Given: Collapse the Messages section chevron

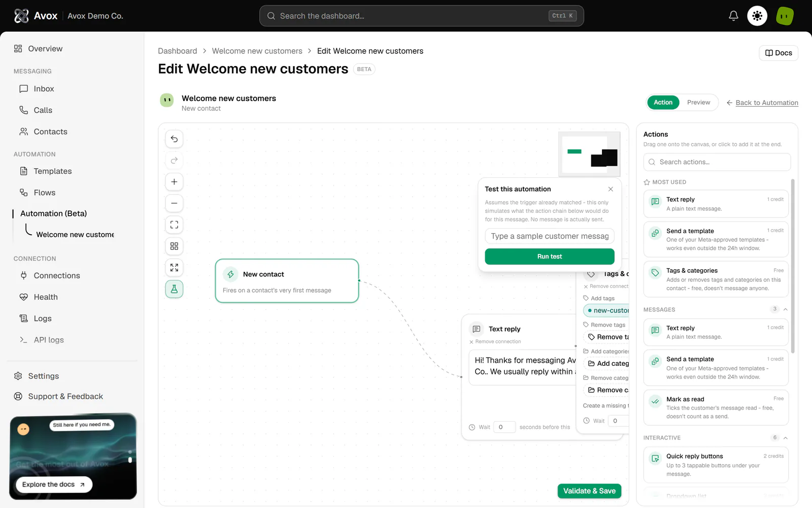Looking at the screenshot, I should (x=785, y=309).
